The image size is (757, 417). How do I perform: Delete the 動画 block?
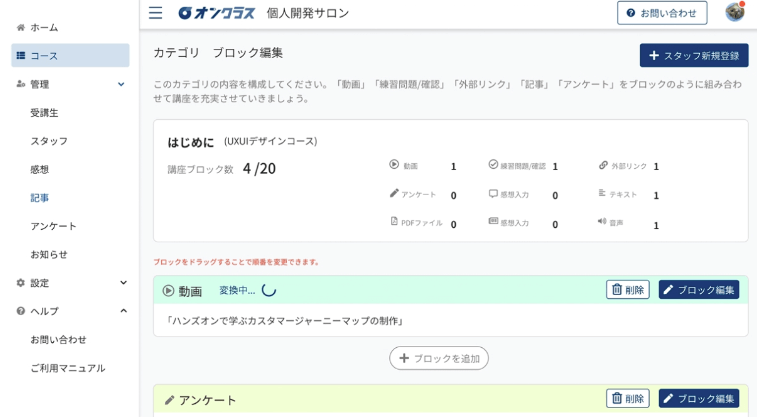[628, 290]
